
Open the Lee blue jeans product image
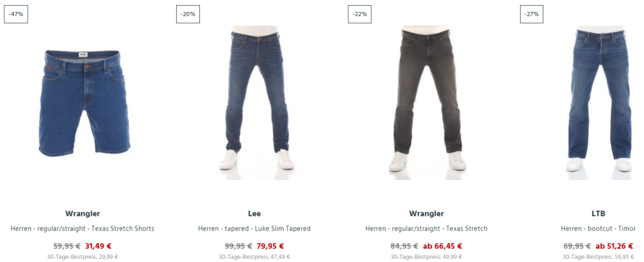click(x=257, y=98)
